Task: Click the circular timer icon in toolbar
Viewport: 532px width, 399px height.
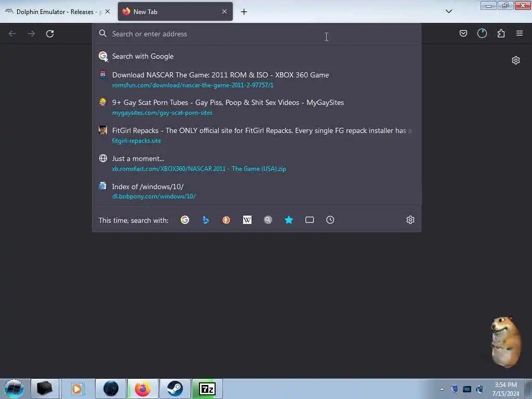Action: [482, 33]
